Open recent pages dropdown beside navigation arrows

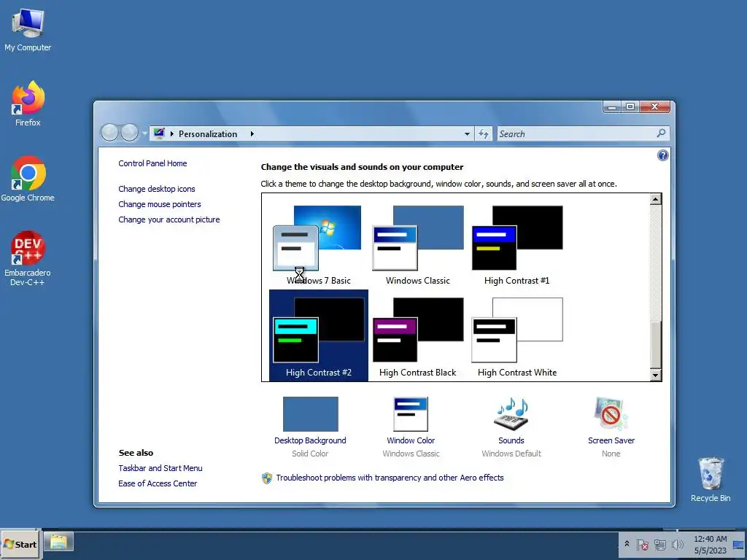pyautogui.click(x=144, y=133)
